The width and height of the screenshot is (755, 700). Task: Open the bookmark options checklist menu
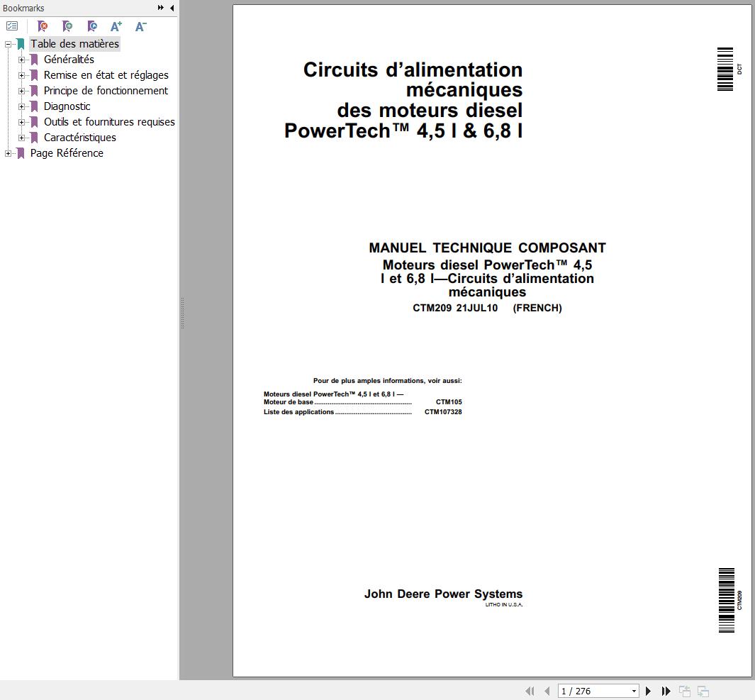(12, 26)
